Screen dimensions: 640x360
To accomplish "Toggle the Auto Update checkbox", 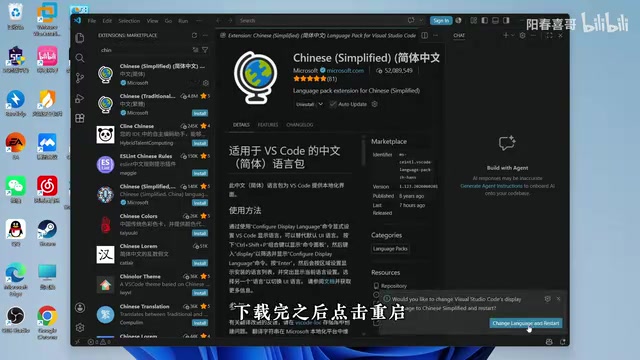I will (333, 104).
